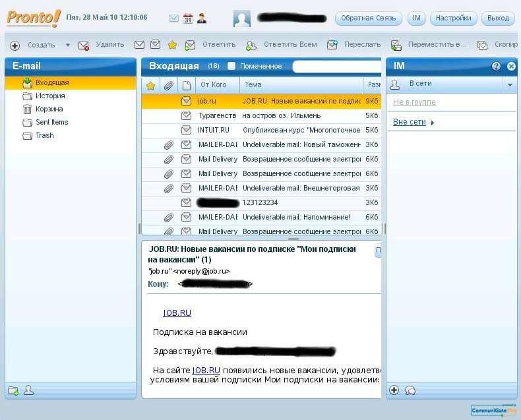Expand the Создать dropdown arrow

pos(68,45)
